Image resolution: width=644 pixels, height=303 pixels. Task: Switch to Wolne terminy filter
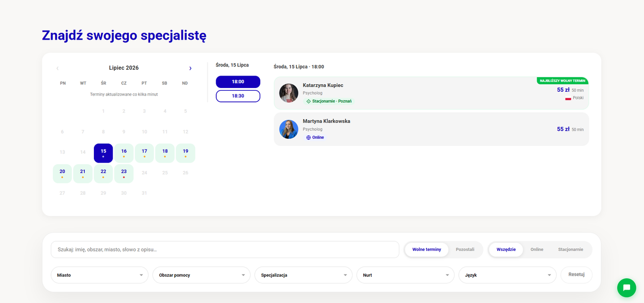(x=427, y=249)
